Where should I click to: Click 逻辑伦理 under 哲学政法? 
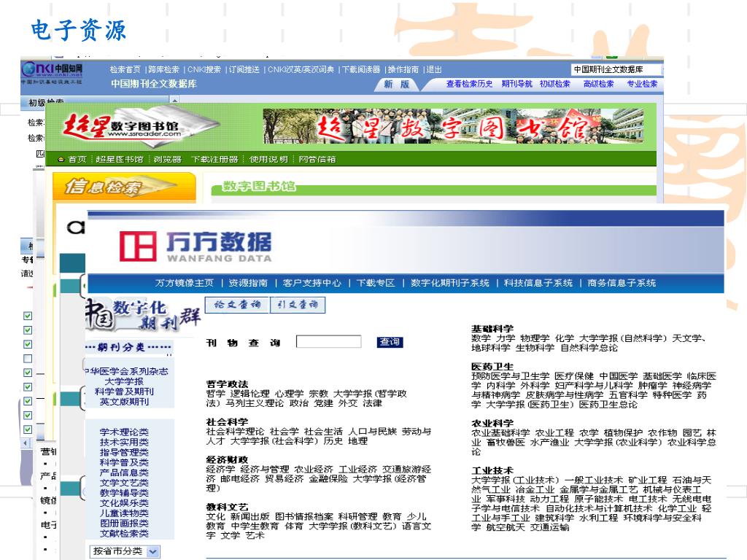pyautogui.click(x=249, y=394)
